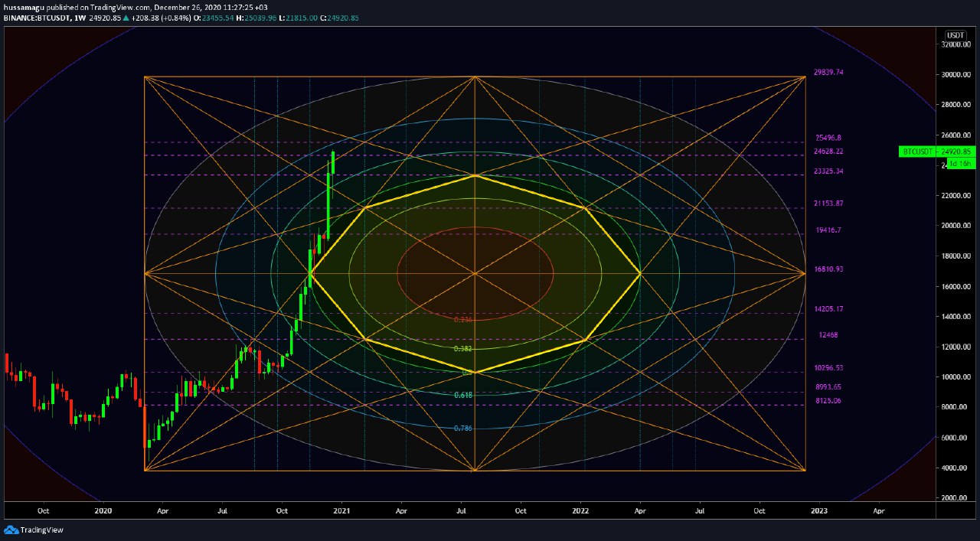The height and width of the screenshot is (541, 980).
Task: Click 30000.00 on the price axis
Action: [x=958, y=75]
